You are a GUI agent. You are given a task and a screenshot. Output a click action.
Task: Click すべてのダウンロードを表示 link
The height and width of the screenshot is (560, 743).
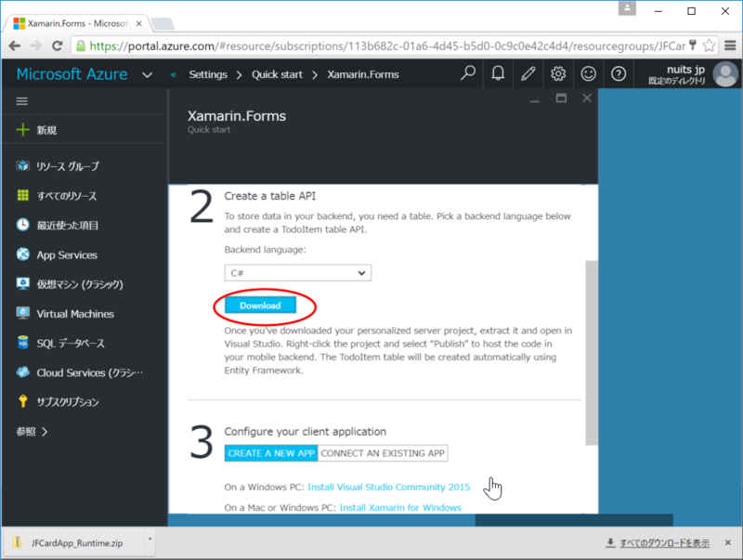pos(664,543)
